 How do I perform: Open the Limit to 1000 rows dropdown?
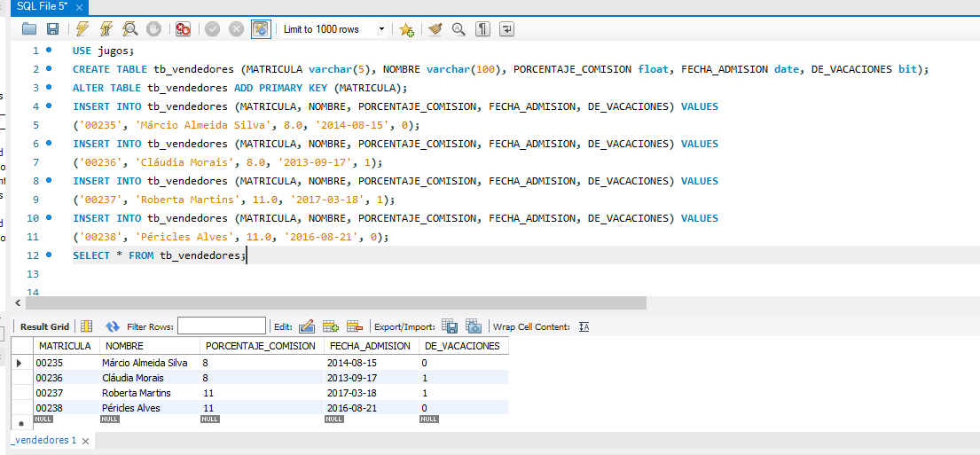333,29
